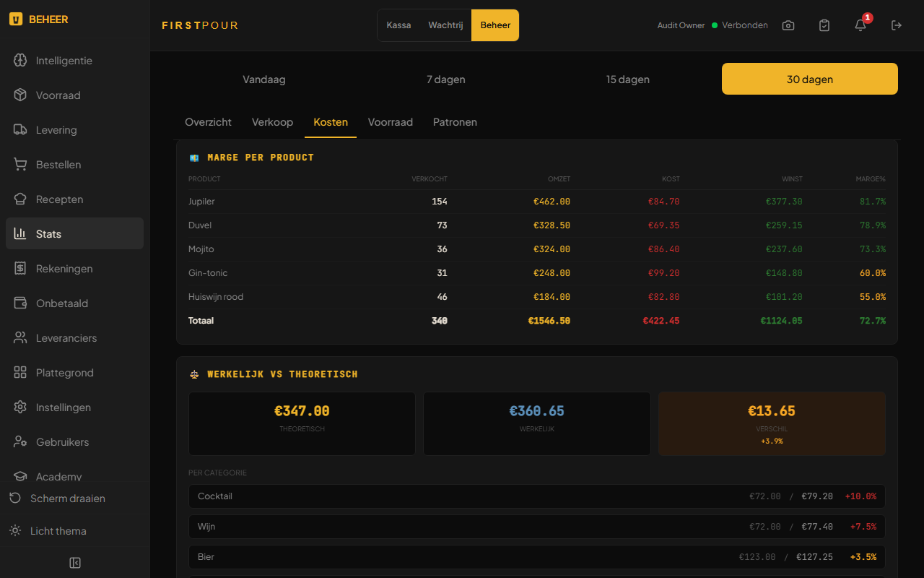
Task: Expand the Bier category row
Action: (x=537, y=557)
